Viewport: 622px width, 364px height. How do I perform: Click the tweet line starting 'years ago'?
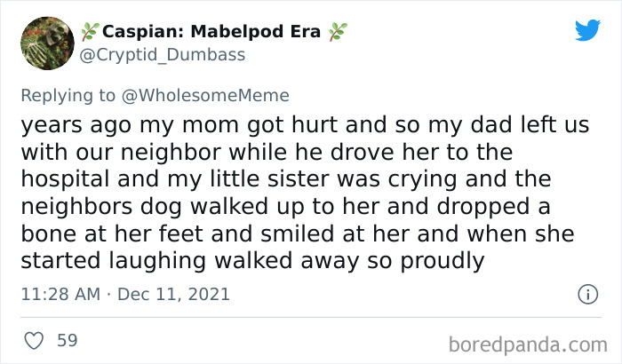[305, 125]
